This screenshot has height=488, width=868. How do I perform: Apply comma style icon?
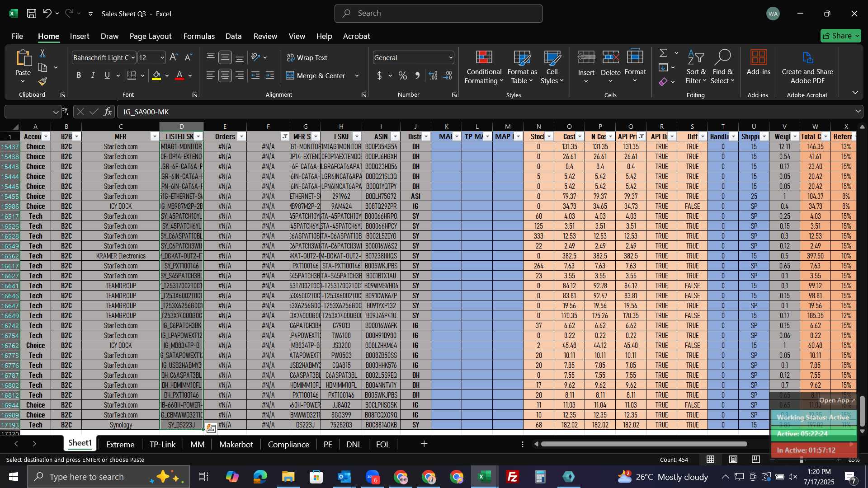point(417,76)
